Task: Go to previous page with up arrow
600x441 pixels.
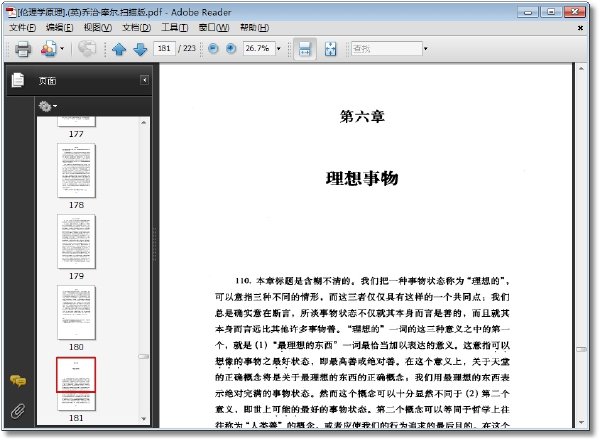Action: pos(119,49)
